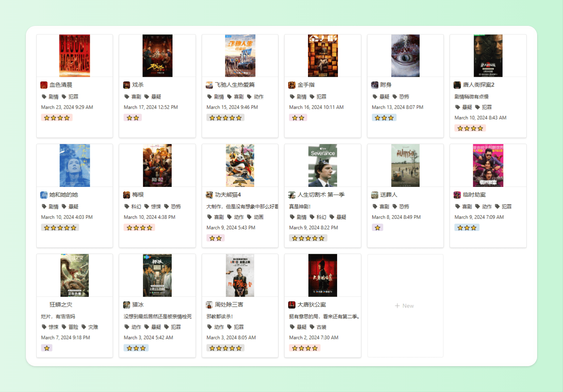Click the icon beside 飞驰人生热爱篇 title
The image size is (563, 392).
coord(209,85)
